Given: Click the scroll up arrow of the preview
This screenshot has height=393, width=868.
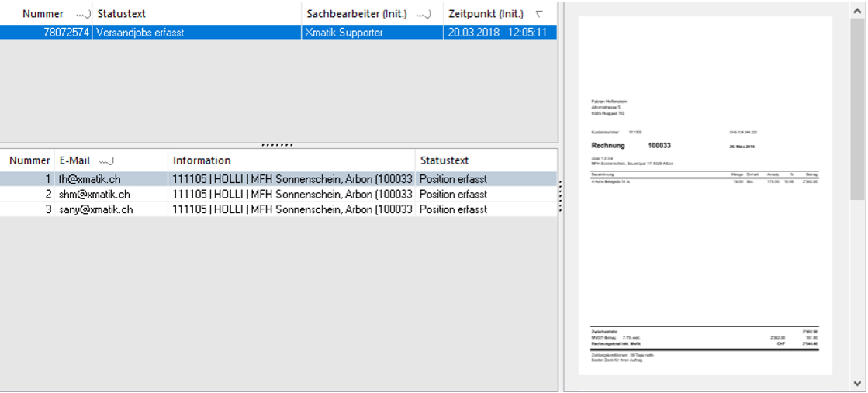Looking at the screenshot, I should click(857, 10).
